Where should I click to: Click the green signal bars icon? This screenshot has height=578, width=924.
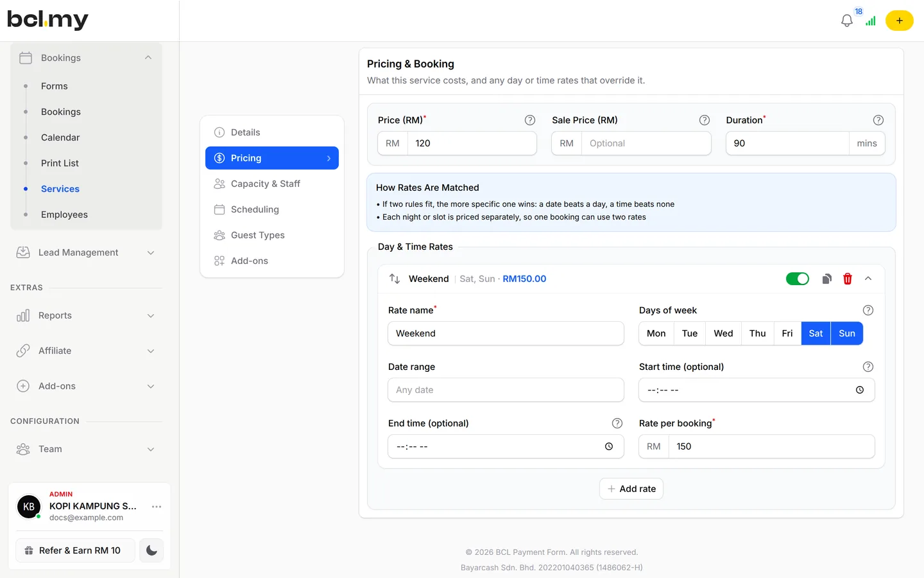coord(870,21)
